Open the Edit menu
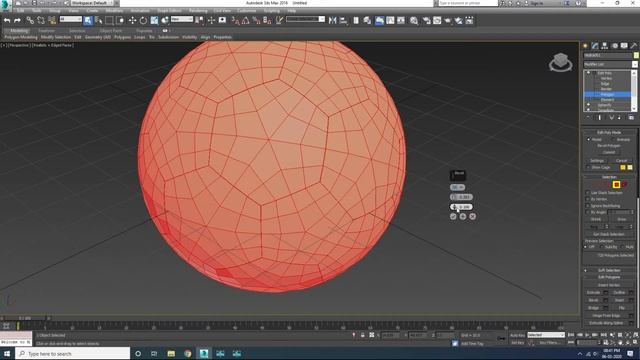Viewport: 640px width, 360px height. [x=20, y=11]
